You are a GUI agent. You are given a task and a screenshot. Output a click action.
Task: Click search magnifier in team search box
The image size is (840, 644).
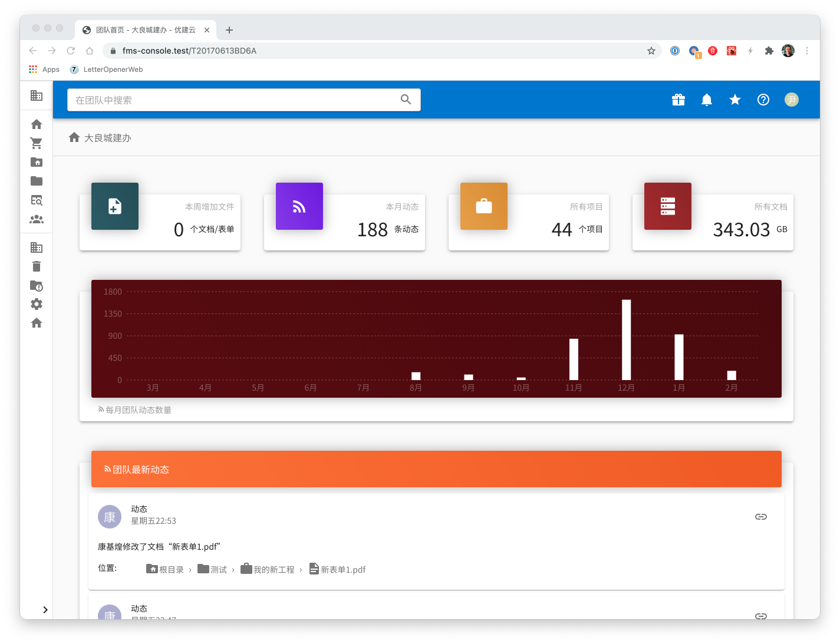tap(406, 100)
